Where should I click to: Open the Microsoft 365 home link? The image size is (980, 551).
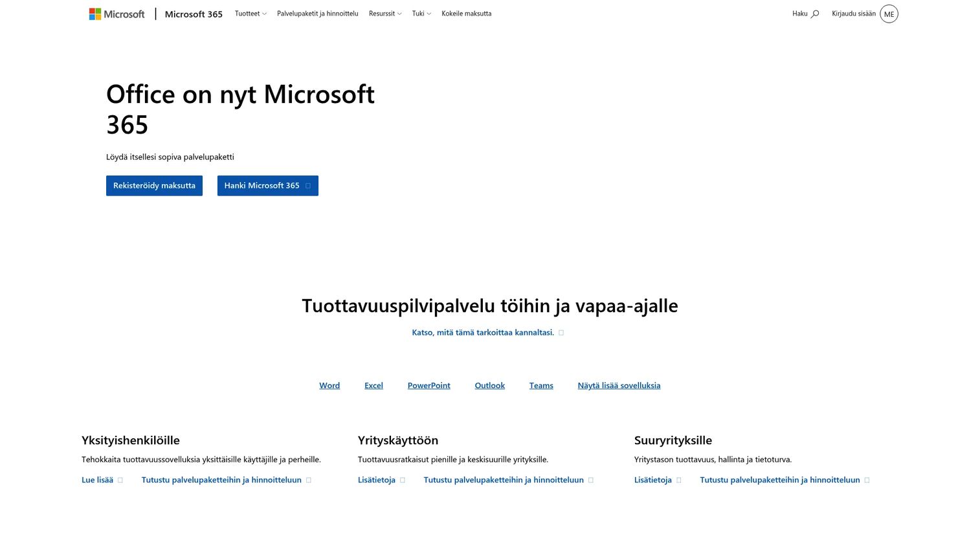[x=194, y=14]
